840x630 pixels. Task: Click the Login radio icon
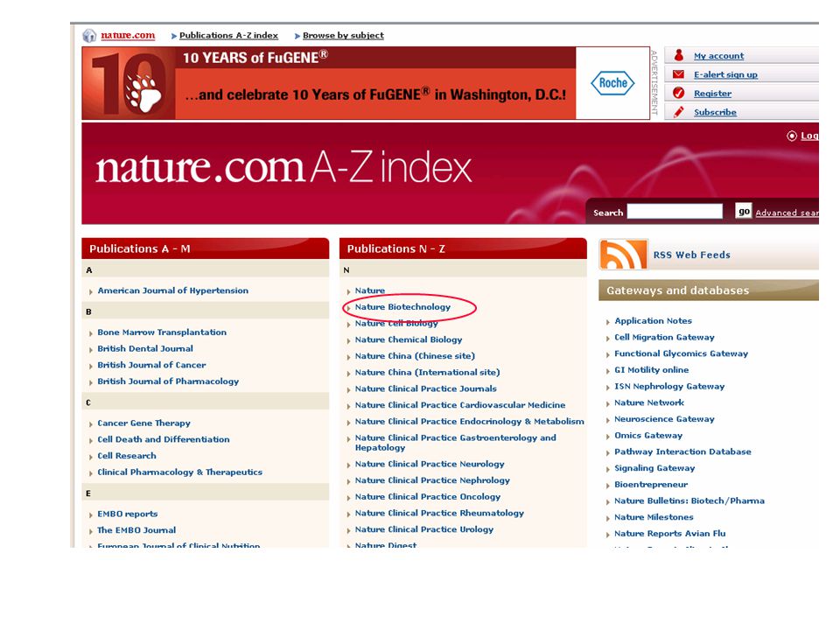[x=791, y=136]
